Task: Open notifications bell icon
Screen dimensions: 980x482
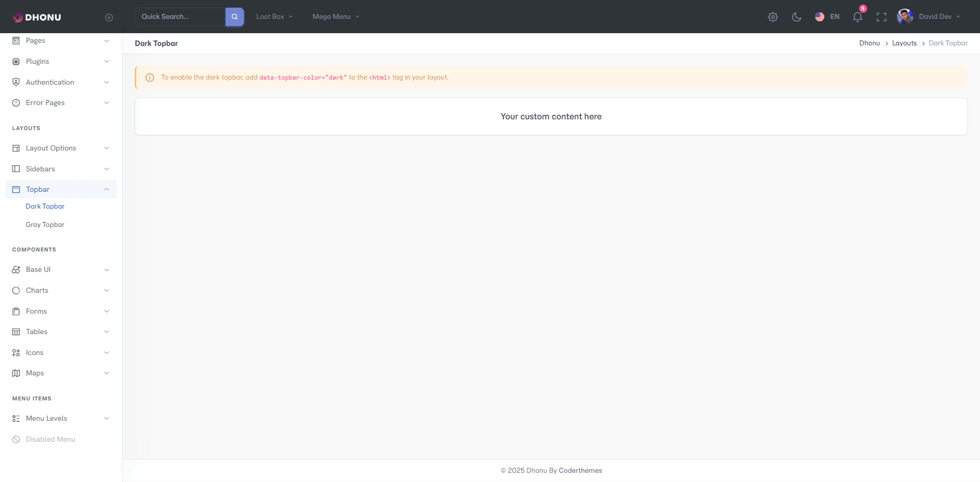Action: pyautogui.click(x=857, y=17)
